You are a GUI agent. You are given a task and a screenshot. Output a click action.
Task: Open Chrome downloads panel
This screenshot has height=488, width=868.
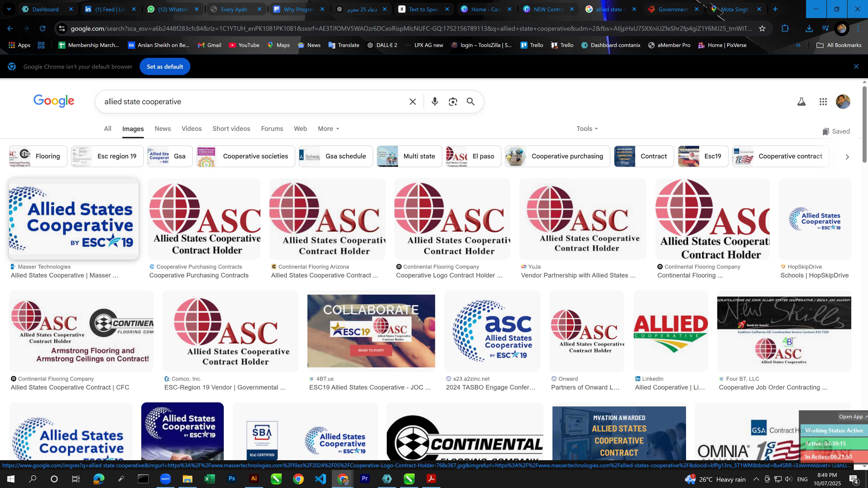[809, 29]
